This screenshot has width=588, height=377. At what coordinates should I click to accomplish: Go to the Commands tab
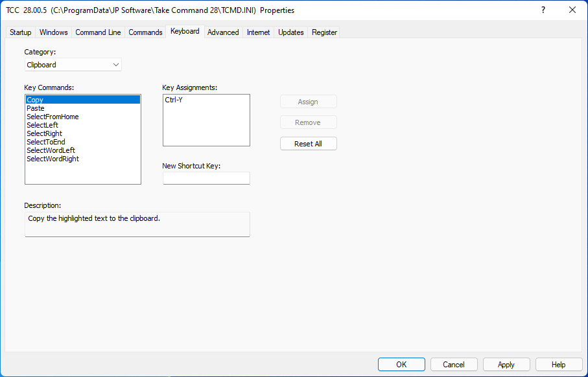(x=145, y=32)
